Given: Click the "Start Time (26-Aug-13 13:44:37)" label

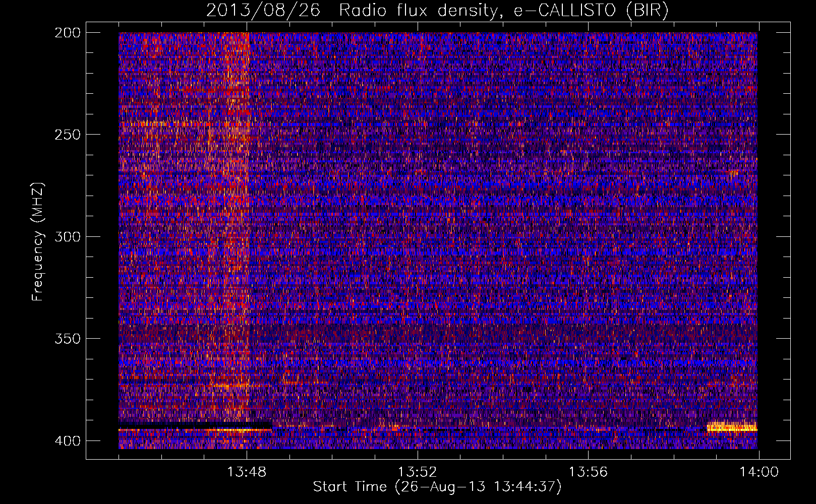Looking at the screenshot, I should point(437,487).
